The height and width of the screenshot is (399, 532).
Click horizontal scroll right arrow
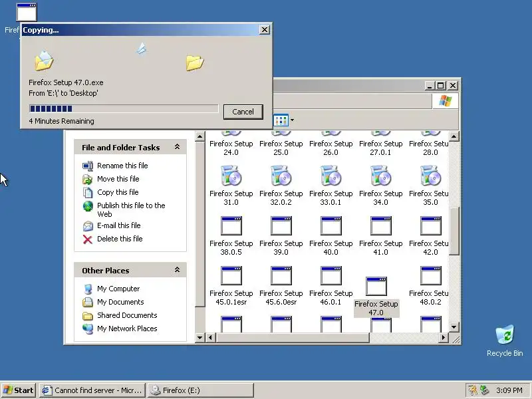point(443,338)
